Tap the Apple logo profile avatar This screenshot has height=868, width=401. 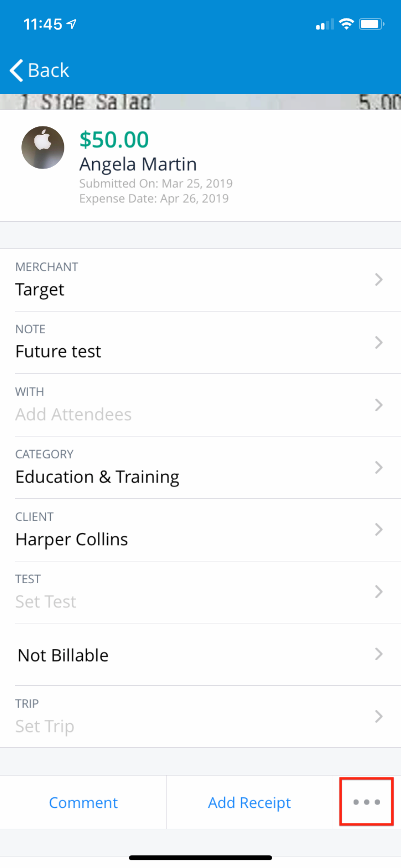pyautogui.click(x=43, y=148)
